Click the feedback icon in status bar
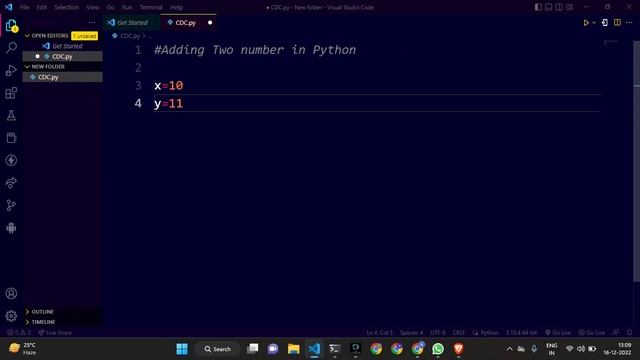Viewport: 640px width, 360px height. [x=616, y=333]
